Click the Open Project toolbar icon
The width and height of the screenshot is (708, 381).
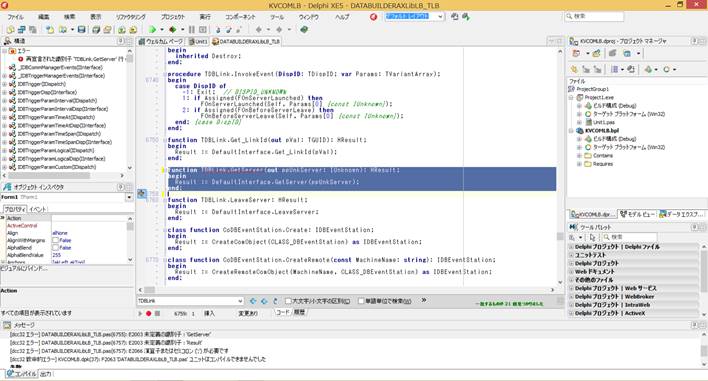click(107, 30)
